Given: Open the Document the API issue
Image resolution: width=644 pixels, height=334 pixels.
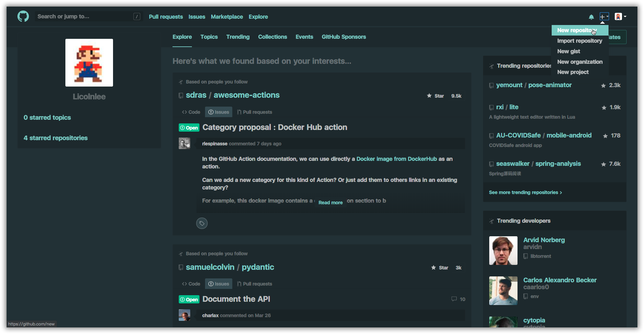Looking at the screenshot, I should click(236, 299).
